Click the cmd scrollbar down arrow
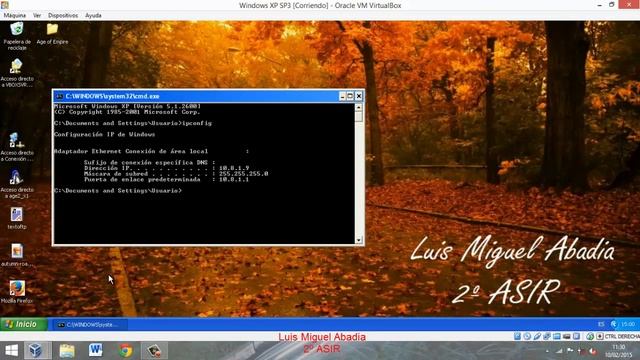This screenshot has height=360, width=640. click(359, 240)
